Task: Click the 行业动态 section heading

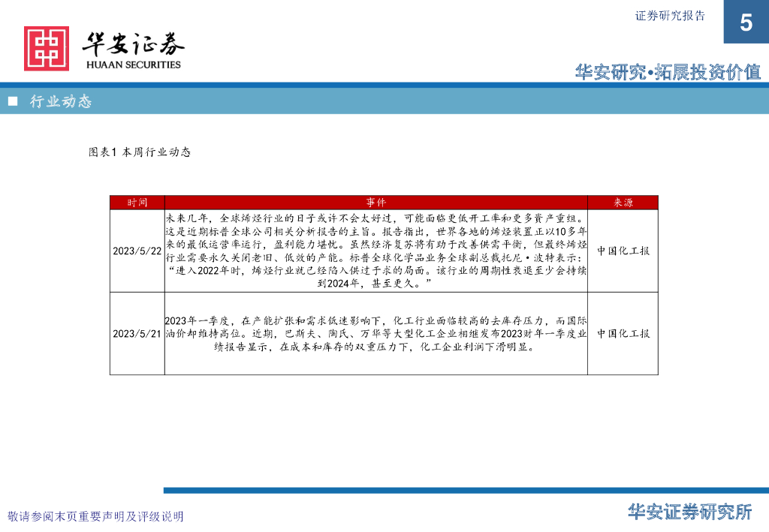Action: click(x=61, y=101)
